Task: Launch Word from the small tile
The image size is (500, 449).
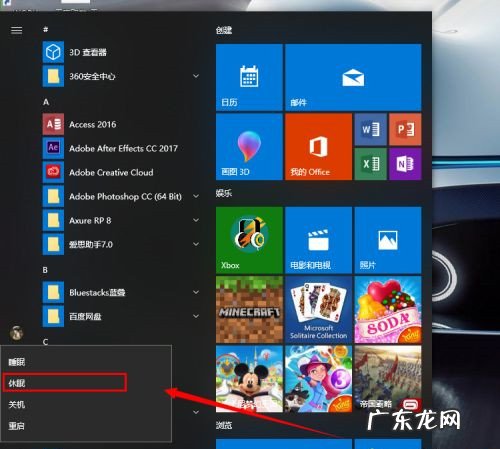Action: (x=371, y=129)
